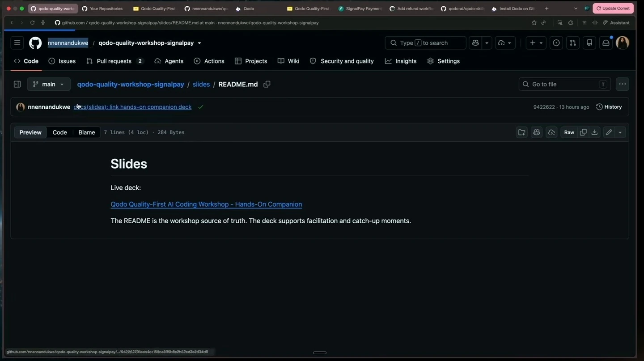Edit this file with pencil icon

pos(609,132)
